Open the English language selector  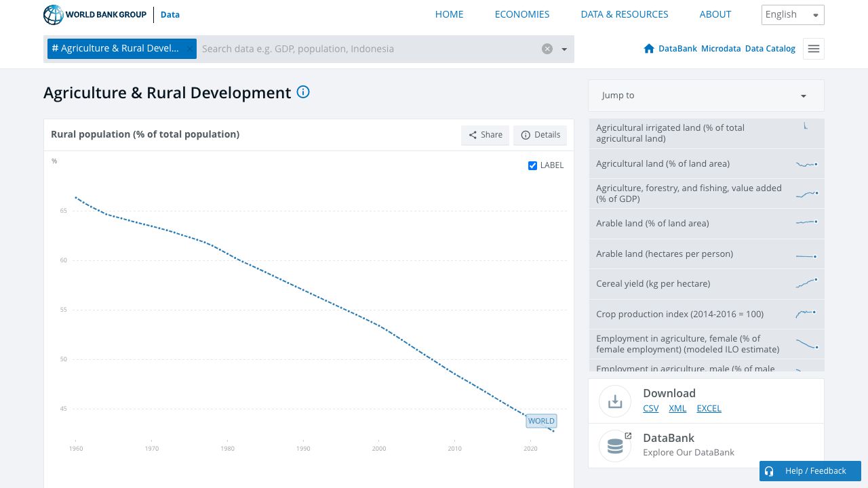tap(792, 15)
